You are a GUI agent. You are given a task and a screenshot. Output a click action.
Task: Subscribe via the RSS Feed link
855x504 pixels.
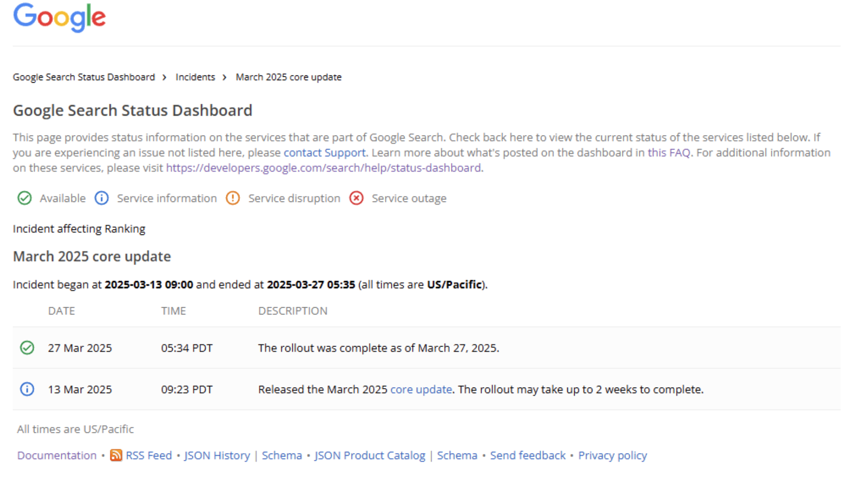[149, 456]
